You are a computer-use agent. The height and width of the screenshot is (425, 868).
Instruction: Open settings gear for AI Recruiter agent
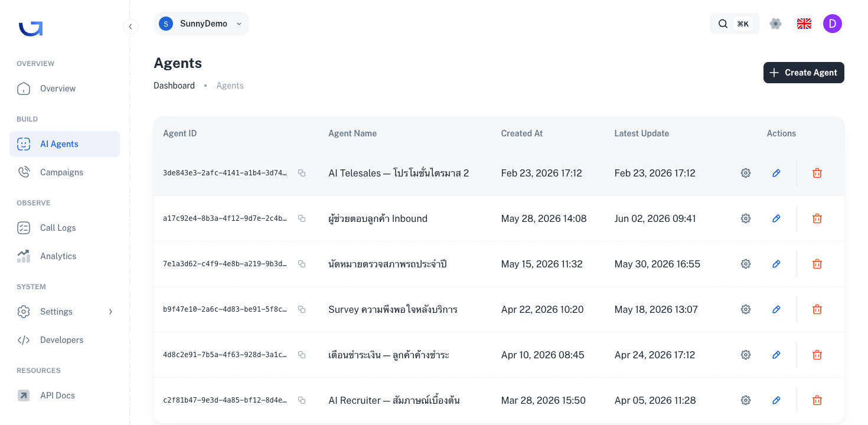[x=746, y=400]
